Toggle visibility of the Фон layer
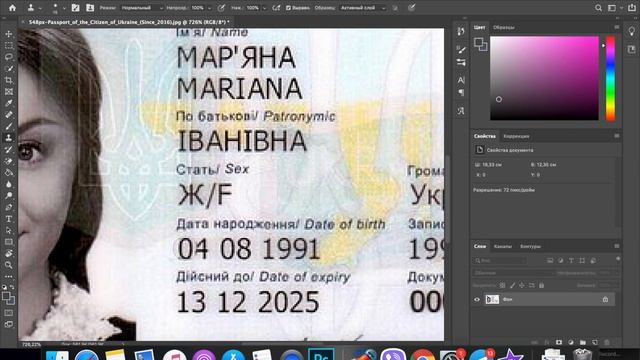 pyautogui.click(x=477, y=300)
